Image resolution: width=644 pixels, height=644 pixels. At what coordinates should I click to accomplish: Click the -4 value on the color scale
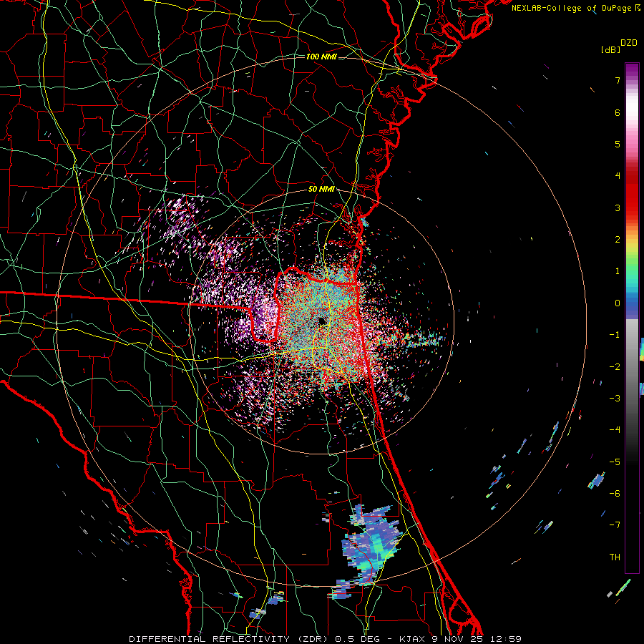(x=615, y=430)
